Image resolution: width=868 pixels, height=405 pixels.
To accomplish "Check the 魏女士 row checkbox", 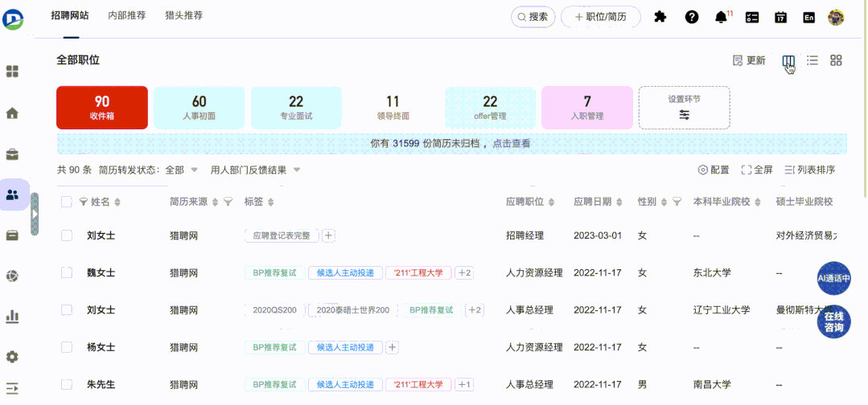I will [x=67, y=272].
